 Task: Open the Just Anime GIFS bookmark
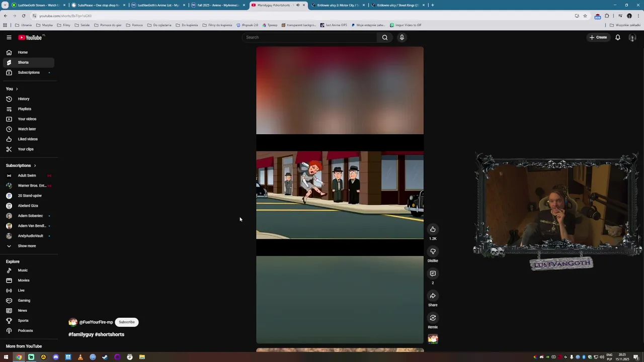(334, 25)
